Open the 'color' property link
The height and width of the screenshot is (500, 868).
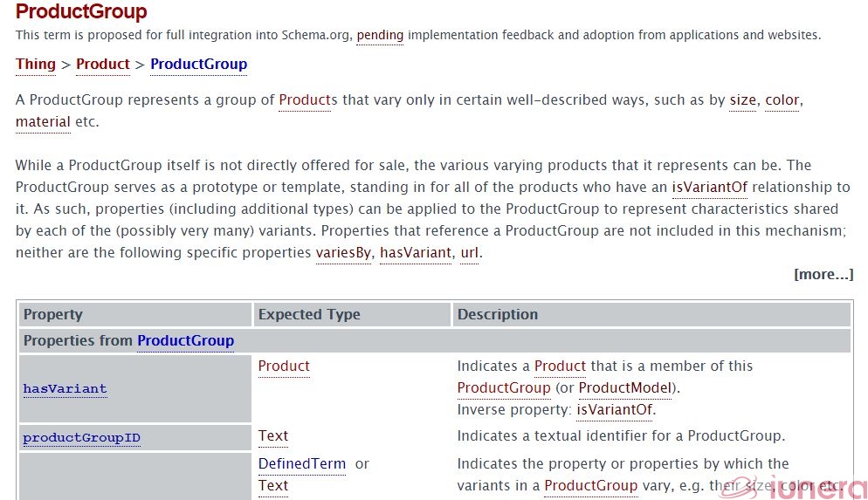point(782,99)
